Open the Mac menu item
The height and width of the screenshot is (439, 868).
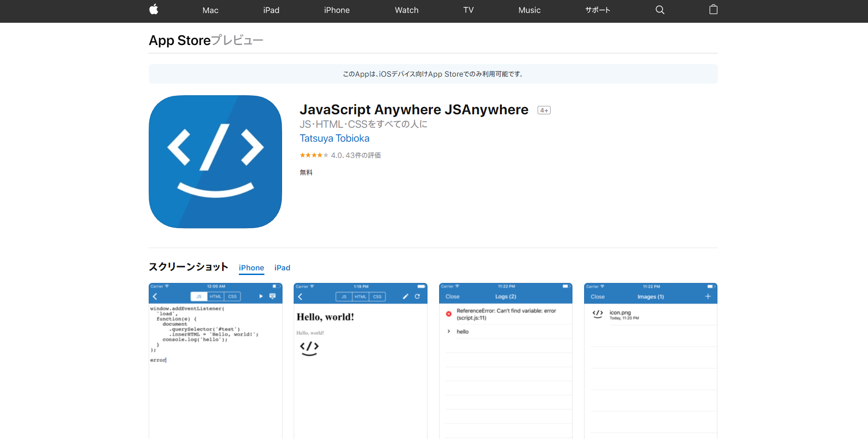[210, 10]
